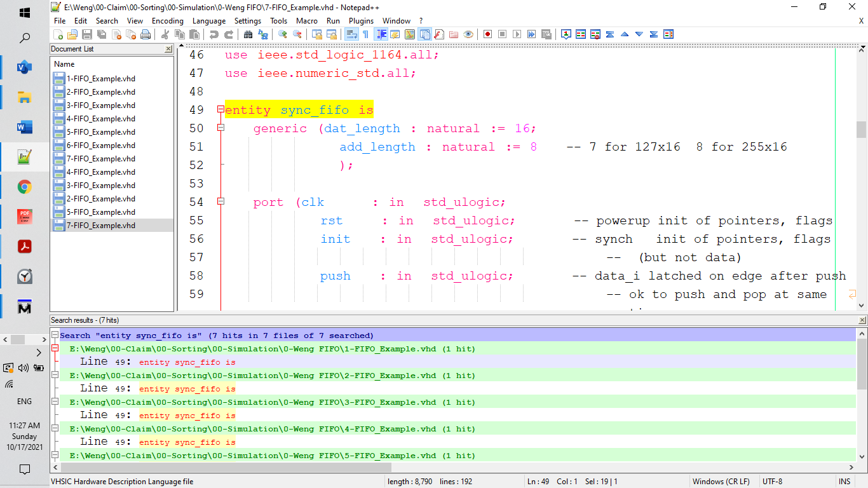This screenshot has height=488, width=868.
Task: Jump to previous difference arrow icon
Action: [x=625, y=34]
